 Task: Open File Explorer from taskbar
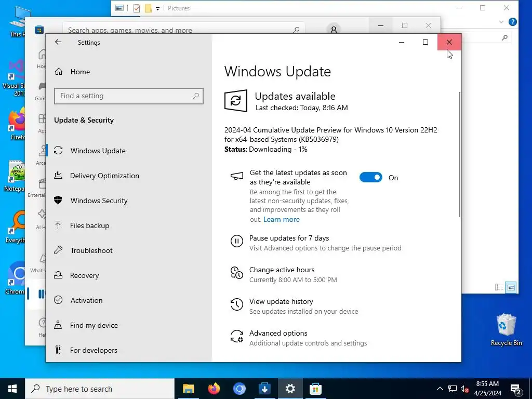click(x=188, y=389)
